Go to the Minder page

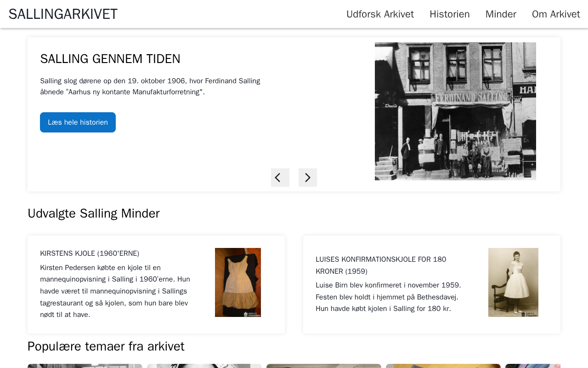[501, 14]
